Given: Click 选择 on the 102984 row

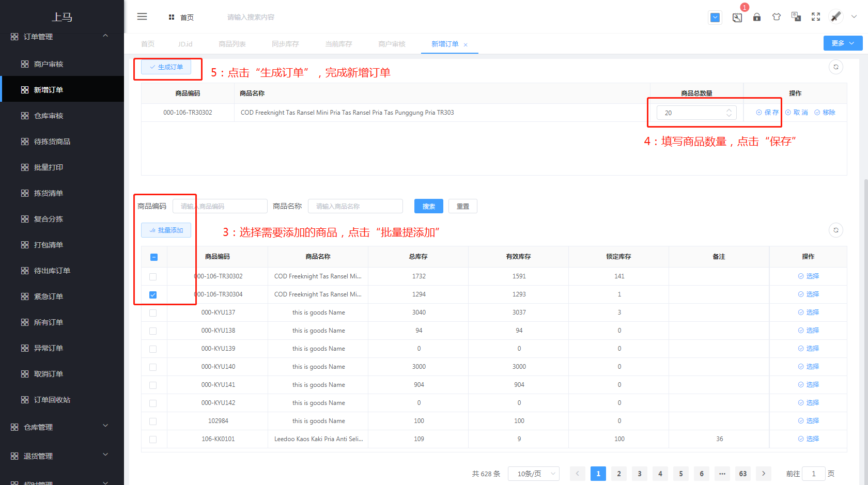Looking at the screenshot, I should 809,421.
